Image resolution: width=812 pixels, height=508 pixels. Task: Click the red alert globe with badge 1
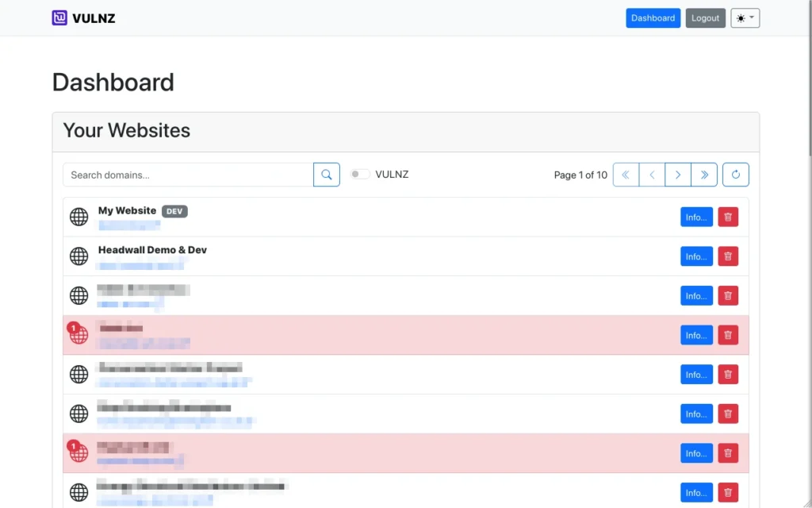[78, 334]
